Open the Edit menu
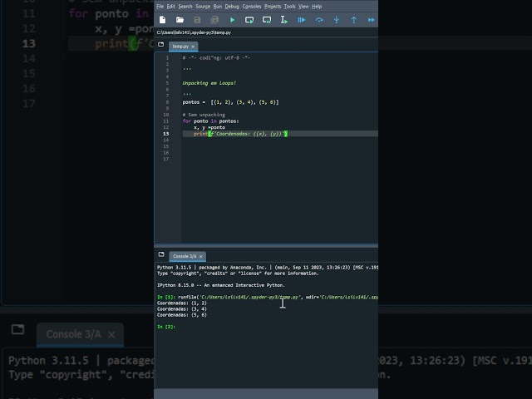 click(171, 7)
